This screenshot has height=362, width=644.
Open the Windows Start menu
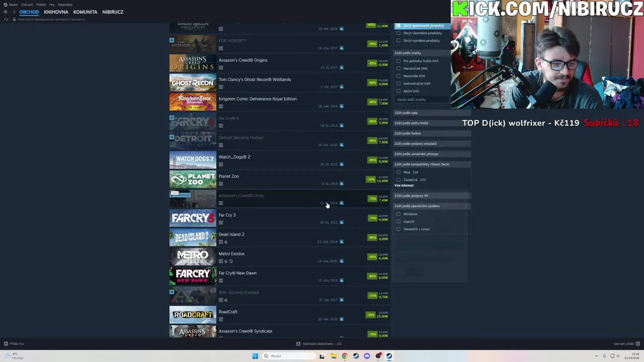point(255,356)
